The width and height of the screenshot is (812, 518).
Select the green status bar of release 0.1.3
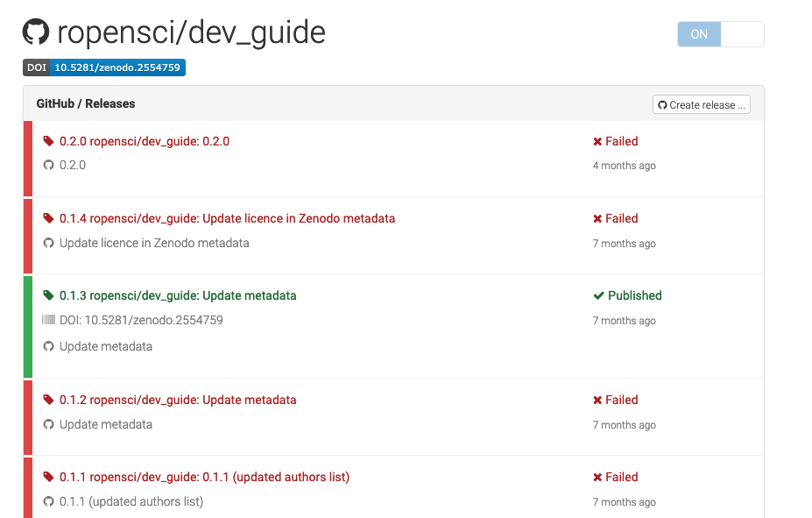(x=26, y=326)
